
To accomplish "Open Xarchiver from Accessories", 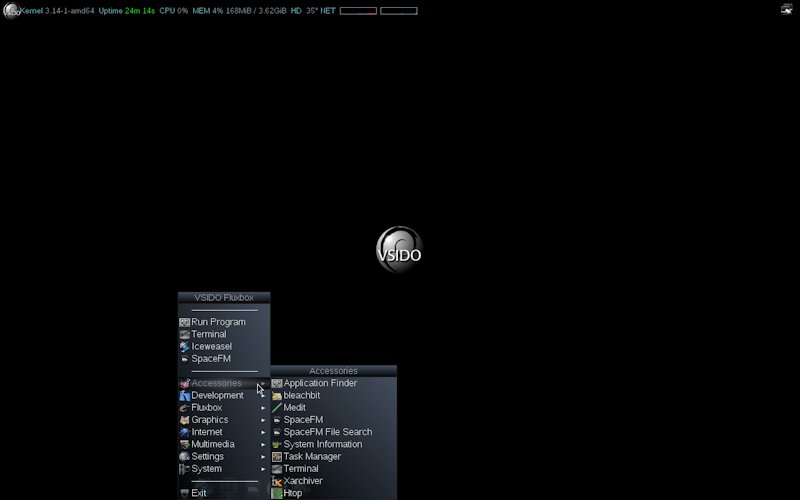I will coord(334,481).
